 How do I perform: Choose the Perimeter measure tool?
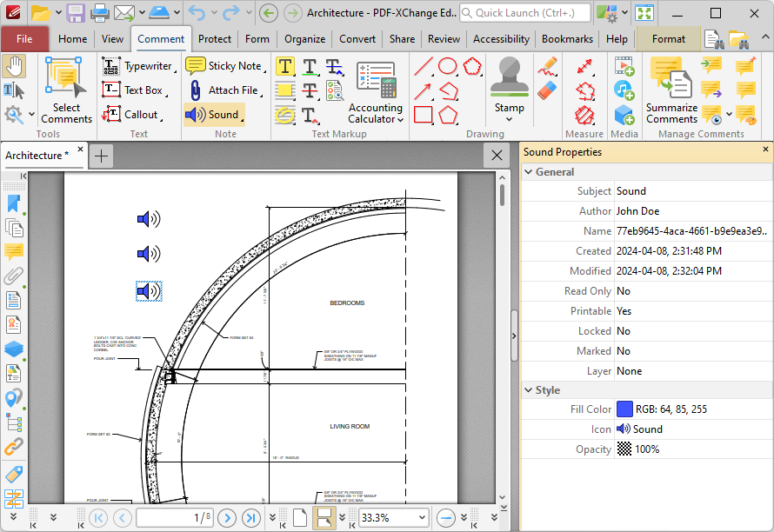point(584,90)
